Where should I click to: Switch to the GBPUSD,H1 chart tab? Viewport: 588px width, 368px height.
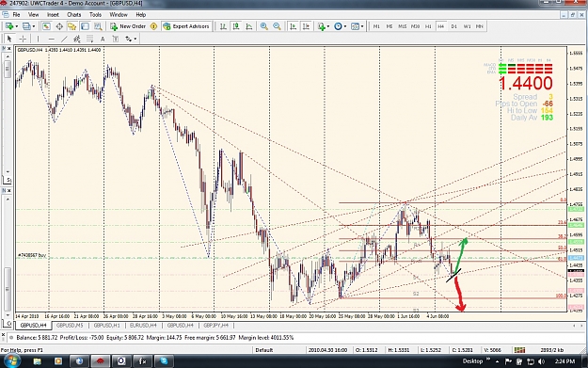[107, 326]
